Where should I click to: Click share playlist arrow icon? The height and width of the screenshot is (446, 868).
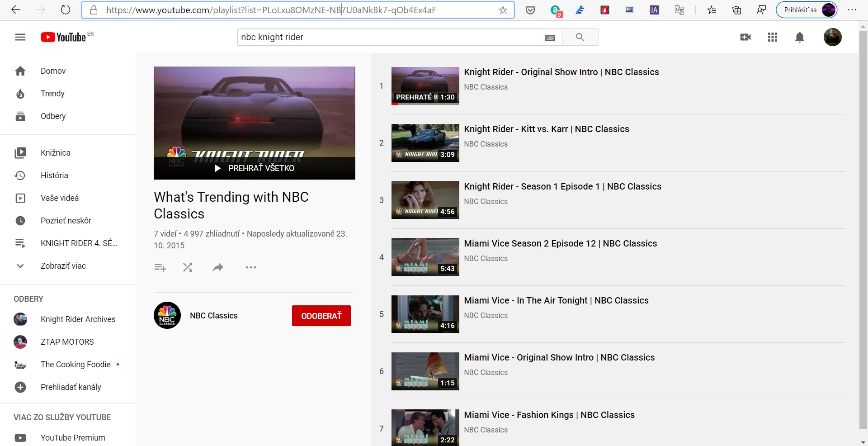218,267
